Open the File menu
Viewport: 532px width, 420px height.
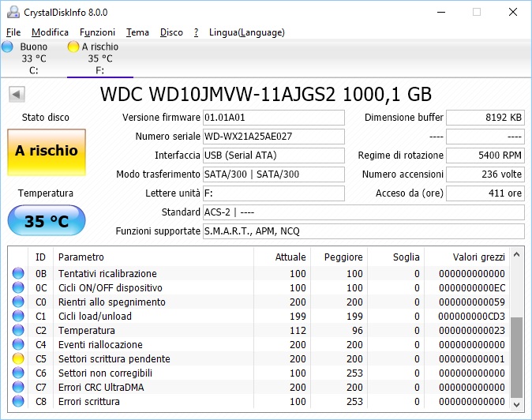pos(13,32)
